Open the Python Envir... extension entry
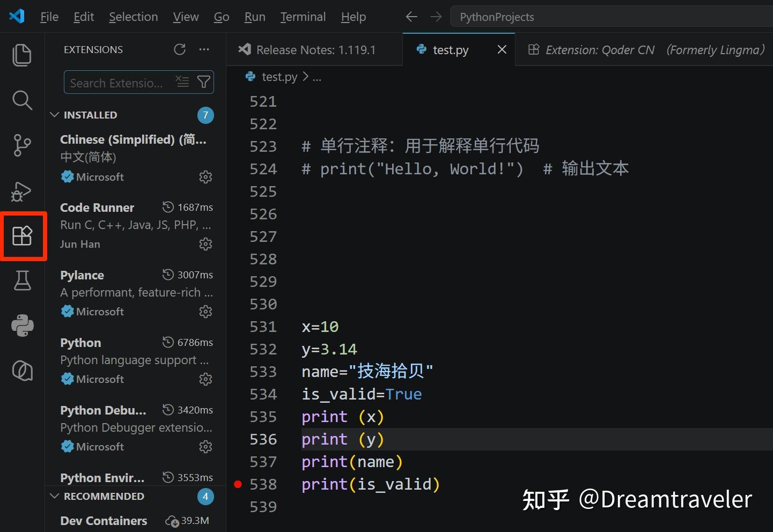 pyautogui.click(x=136, y=477)
